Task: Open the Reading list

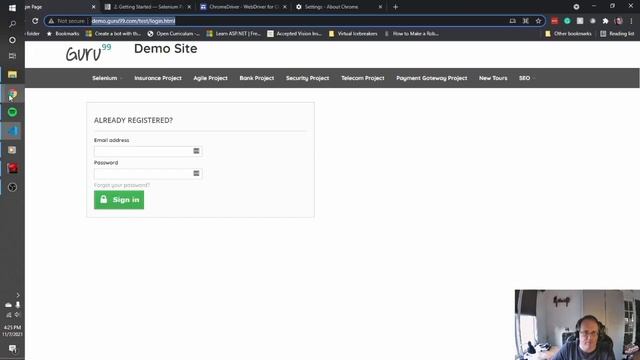Action: pos(617,33)
